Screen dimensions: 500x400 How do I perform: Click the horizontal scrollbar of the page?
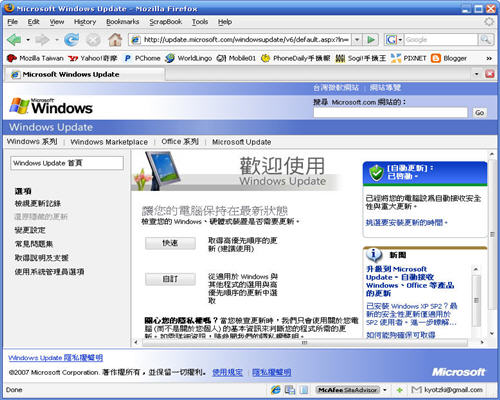tap(304, 342)
